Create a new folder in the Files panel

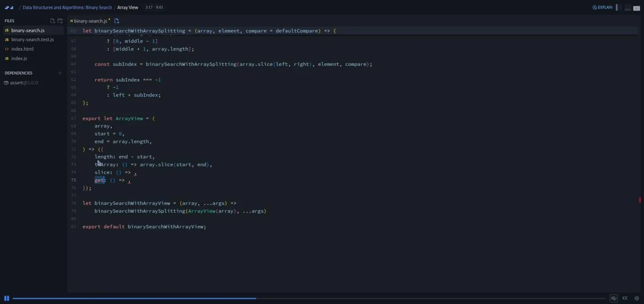coord(60,21)
